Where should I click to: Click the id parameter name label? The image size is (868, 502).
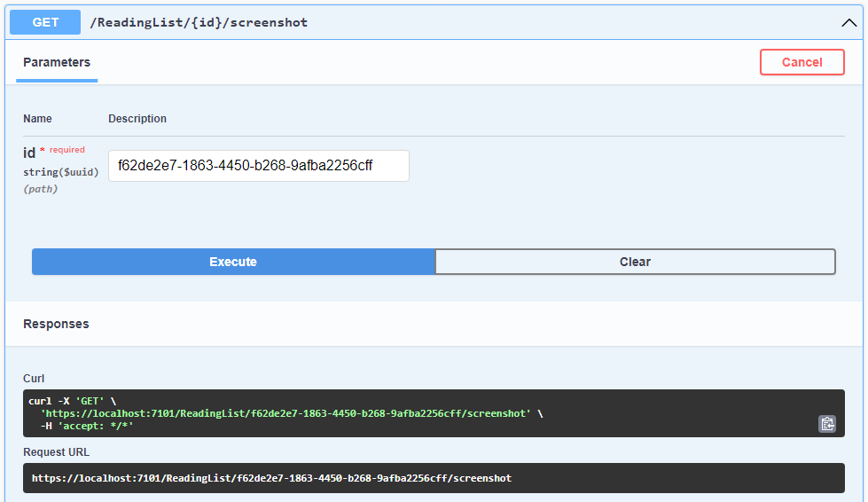(29, 153)
